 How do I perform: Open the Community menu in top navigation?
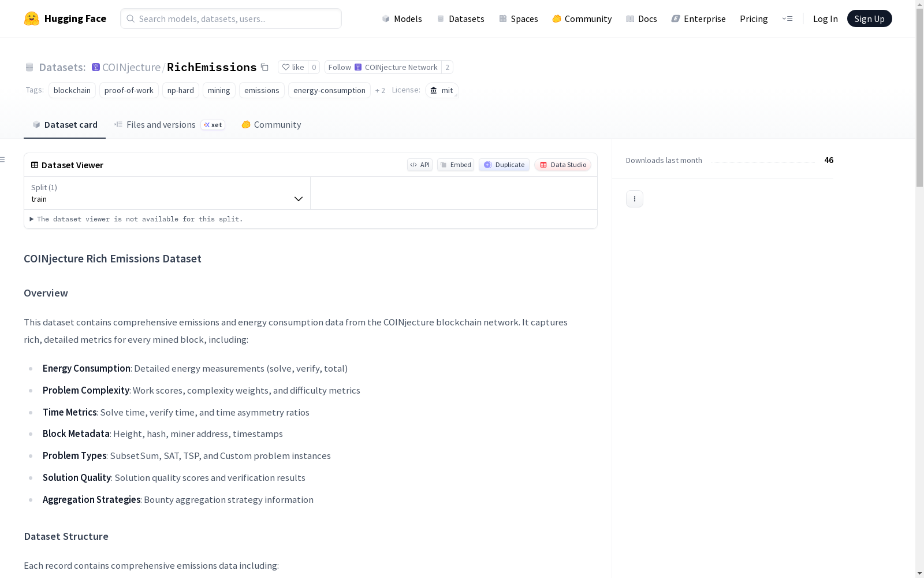point(582,18)
